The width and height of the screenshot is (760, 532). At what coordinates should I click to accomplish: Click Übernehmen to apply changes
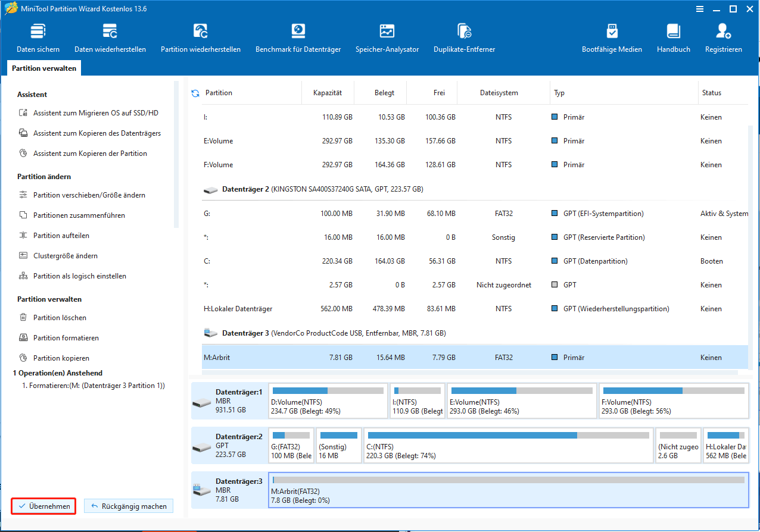(44, 506)
